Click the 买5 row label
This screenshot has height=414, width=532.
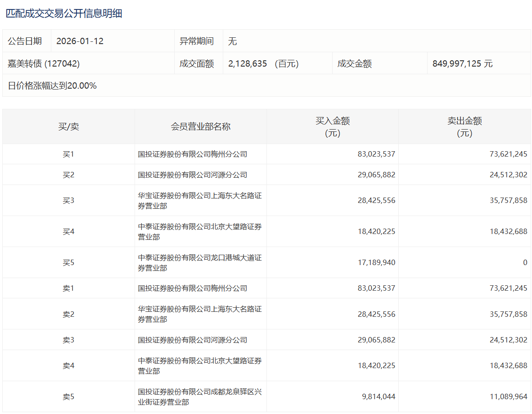[68, 262]
